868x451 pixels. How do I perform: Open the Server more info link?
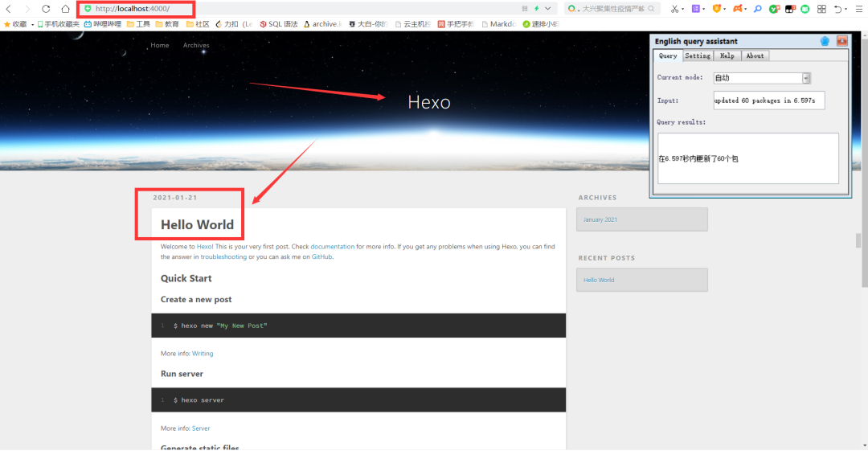pos(201,428)
